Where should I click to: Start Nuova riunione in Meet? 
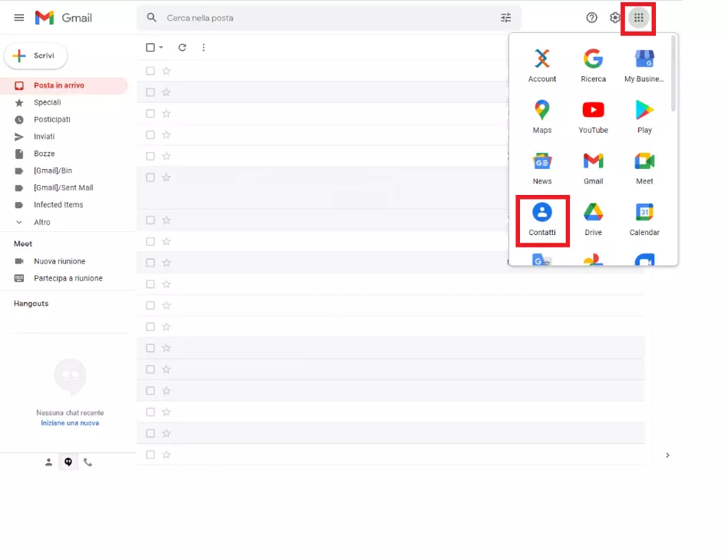(x=59, y=261)
